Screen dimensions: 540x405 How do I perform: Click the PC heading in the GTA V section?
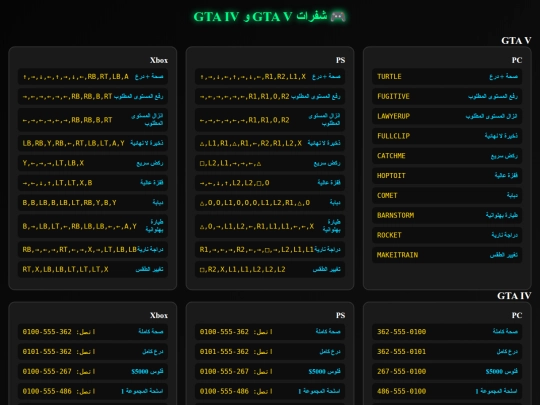[x=517, y=60]
